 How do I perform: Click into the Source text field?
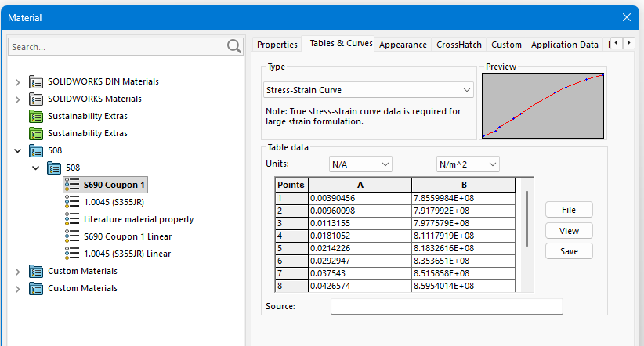point(447,306)
